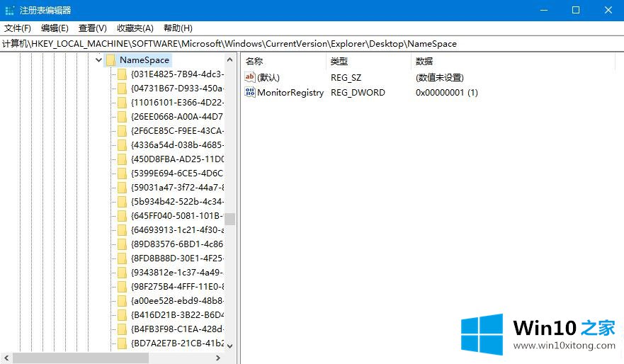Click folder icon of {9343812e-1c37-4a49 key
The height and width of the screenshot is (364, 624).
(122, 273)
